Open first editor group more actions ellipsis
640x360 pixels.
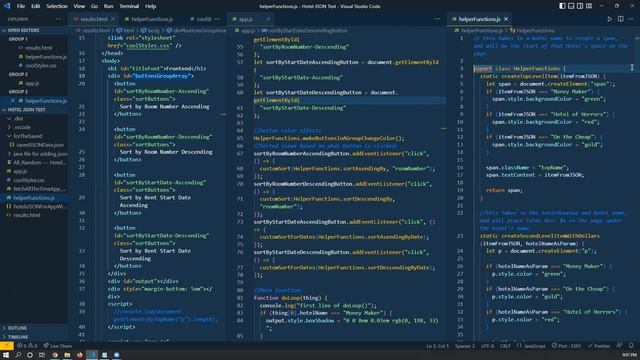217,19
